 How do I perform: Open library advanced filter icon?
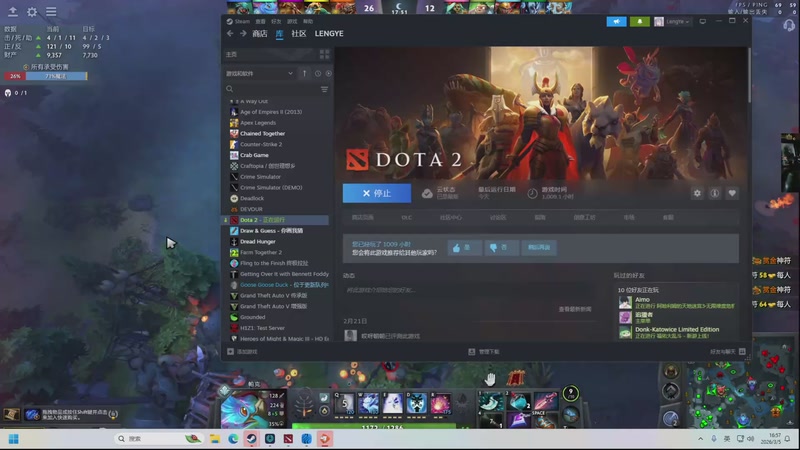[x=324, y=89]
